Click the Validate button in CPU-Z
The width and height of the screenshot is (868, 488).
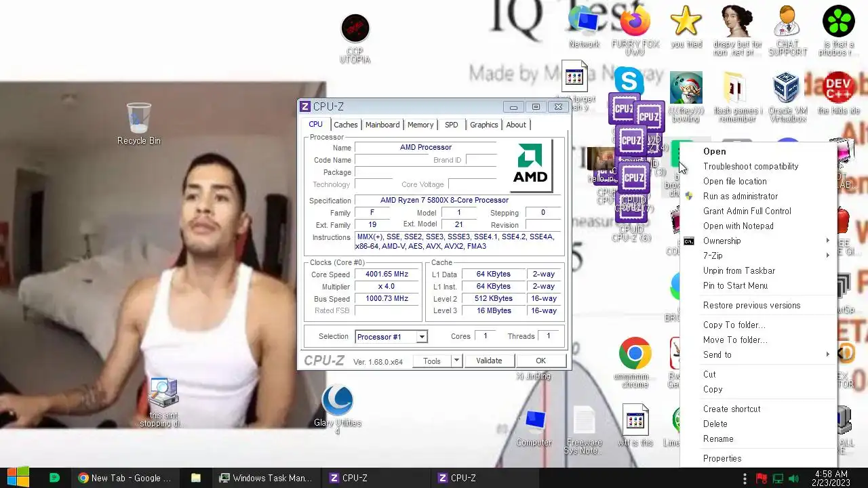coord(489,361)
